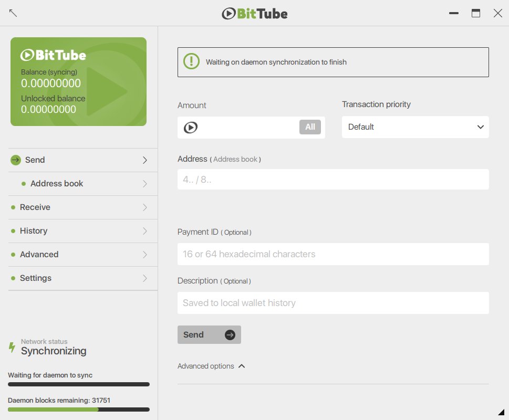Click the green dot beside Settings
509x420 pixels.
click(x=13, y=278)
